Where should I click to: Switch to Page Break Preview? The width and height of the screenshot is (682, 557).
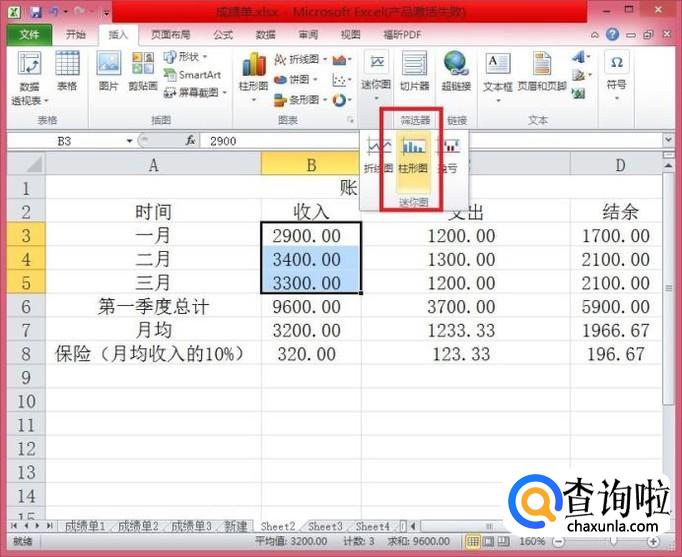(x=504, y=541)
